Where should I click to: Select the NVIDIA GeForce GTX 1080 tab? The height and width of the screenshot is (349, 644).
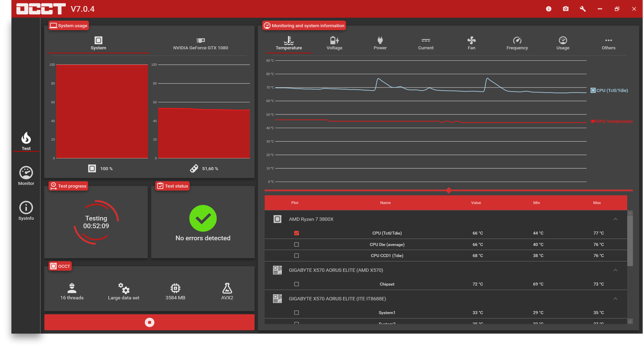click(x=201, y=43)
